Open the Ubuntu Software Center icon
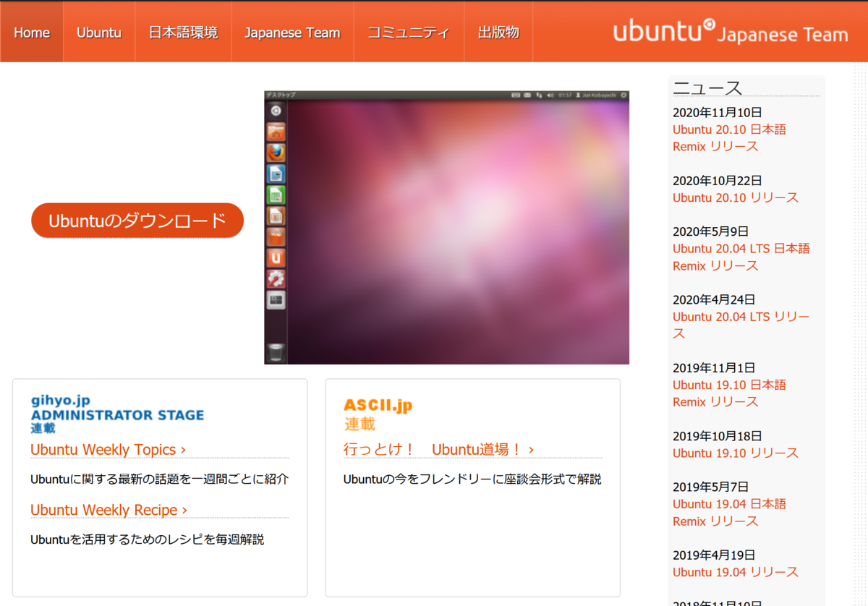Image resolution: width=868 pixels, height=606 pixels. (x=276, y=236)
